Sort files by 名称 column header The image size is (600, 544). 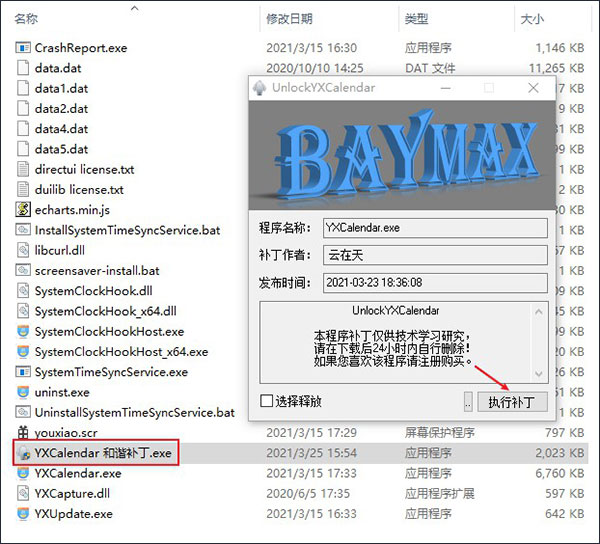(x=26, y=19)
